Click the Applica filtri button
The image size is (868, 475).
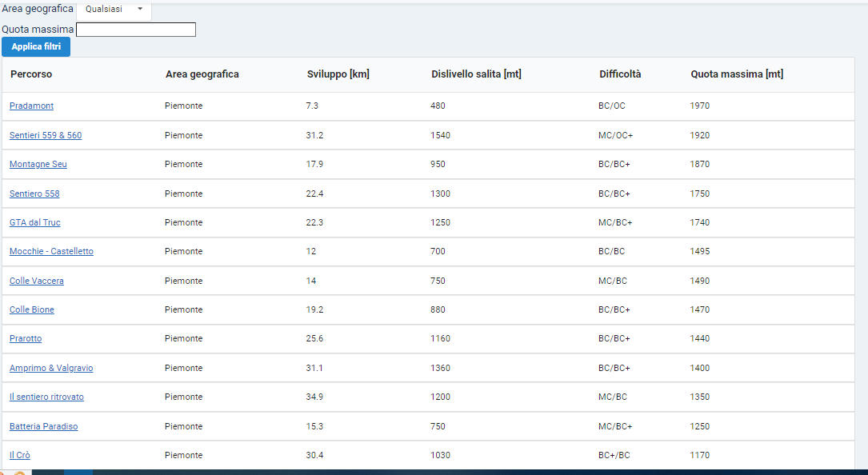pos(36,46)
